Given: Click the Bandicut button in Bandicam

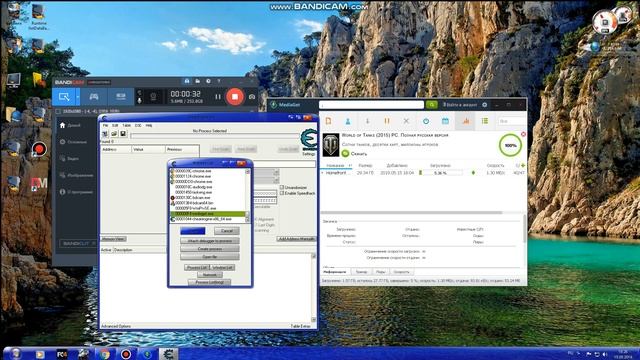Looking at the screenshot, I should coord(78,243).
